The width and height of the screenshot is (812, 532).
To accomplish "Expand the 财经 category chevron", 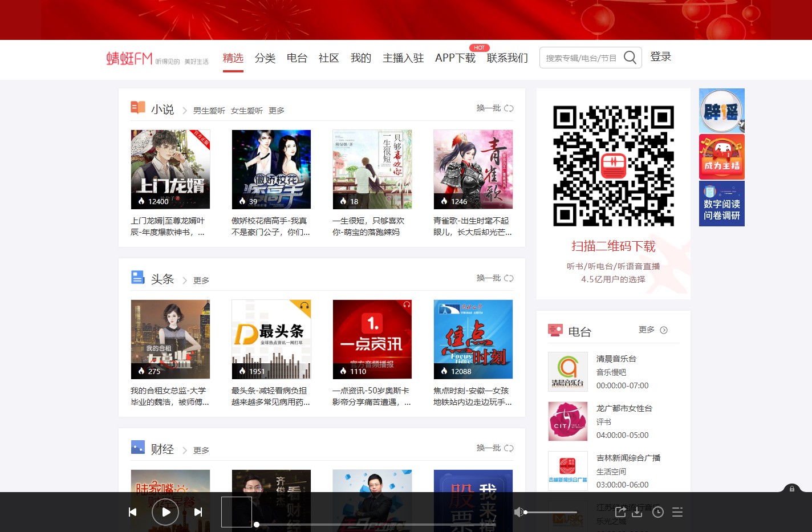I will pos(185,450).
